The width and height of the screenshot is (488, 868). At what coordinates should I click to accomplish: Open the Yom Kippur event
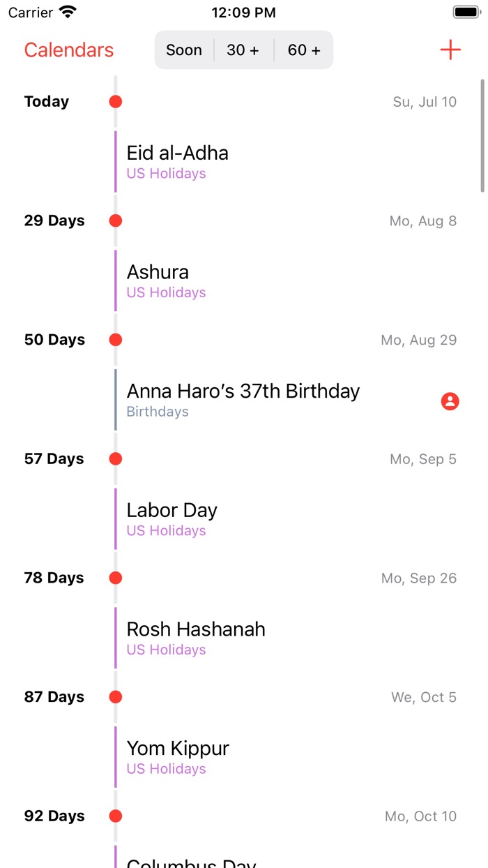pyautogui.click(x=177, y=748)
